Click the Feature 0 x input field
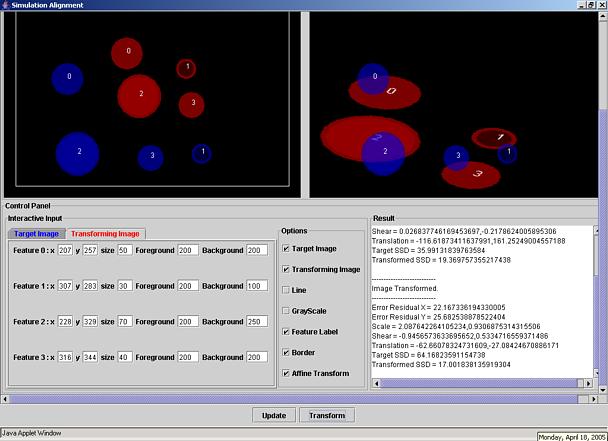The height and width of the screenshot is (441, 608). (x=66, y=250)
